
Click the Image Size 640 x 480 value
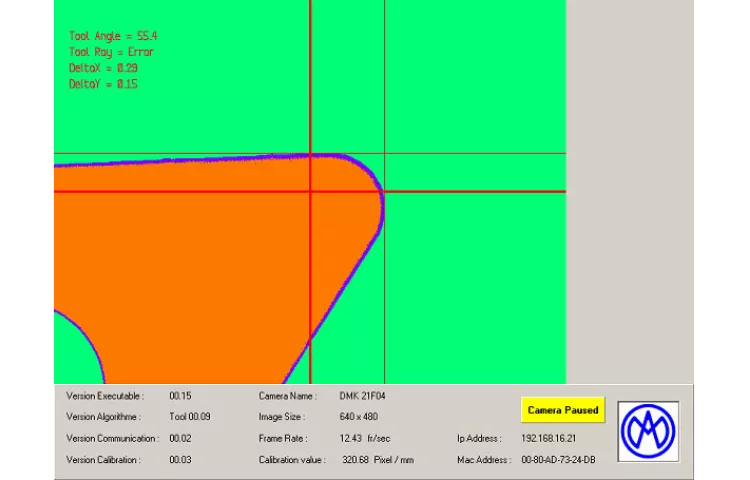tap(358, 417)
